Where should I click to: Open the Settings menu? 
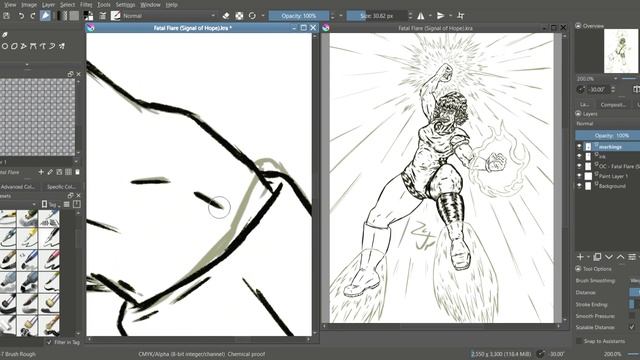[x=125, y=5]
